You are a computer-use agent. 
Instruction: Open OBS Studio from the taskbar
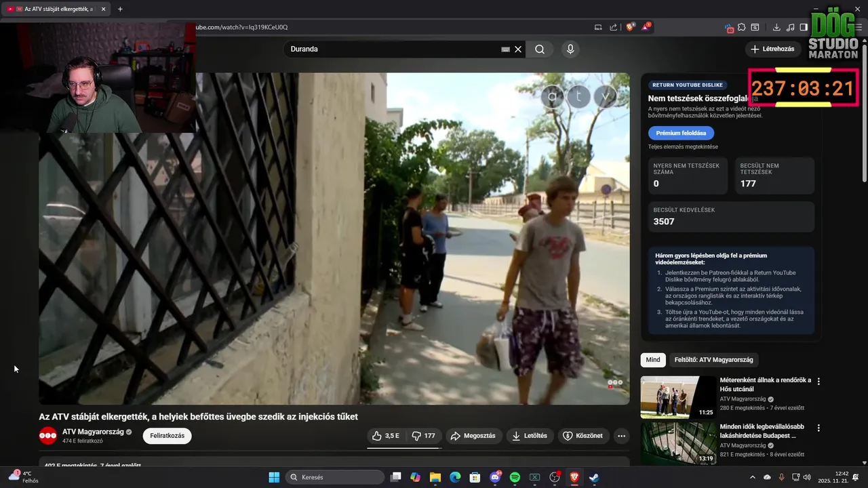555,477
